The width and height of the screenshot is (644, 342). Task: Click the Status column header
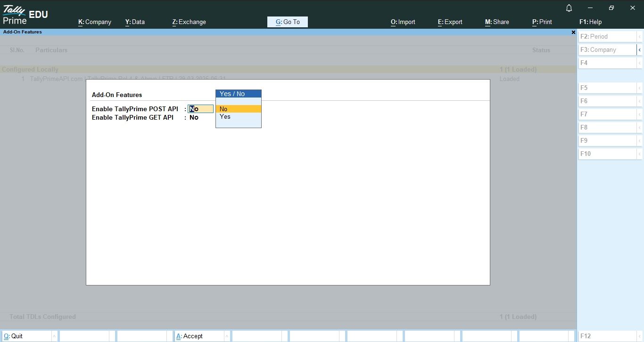point(541,50)
